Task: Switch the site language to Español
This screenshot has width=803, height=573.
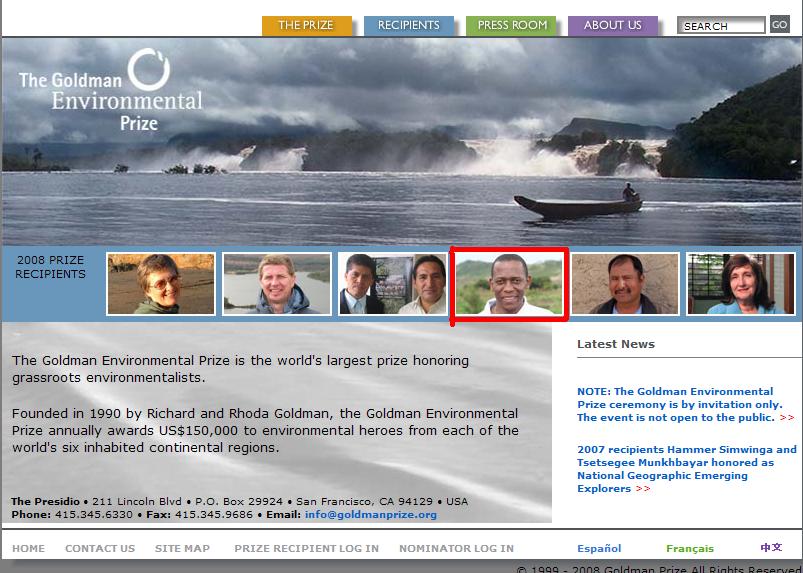Action: [599, 548]
